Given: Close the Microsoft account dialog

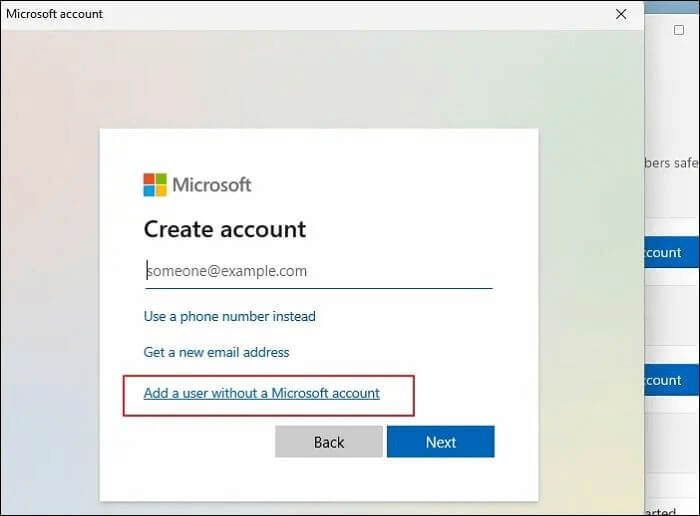Looking at the screenshot, I should pos(621,14).
